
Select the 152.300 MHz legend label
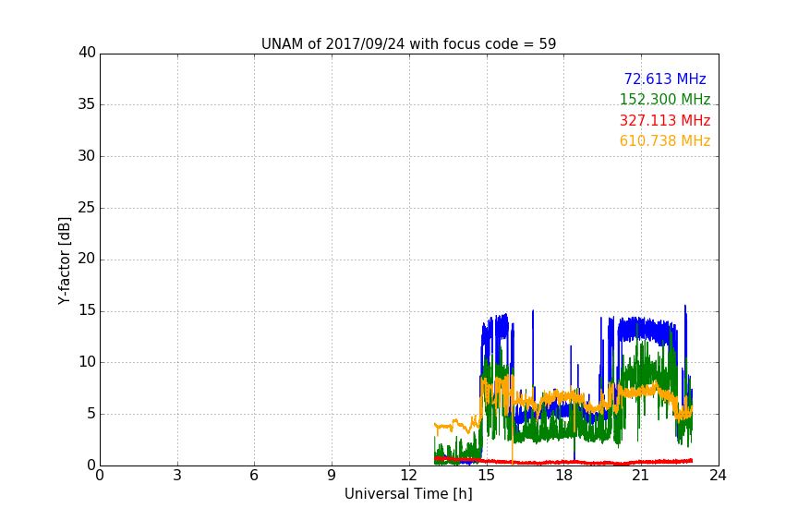tap(665, 99)
